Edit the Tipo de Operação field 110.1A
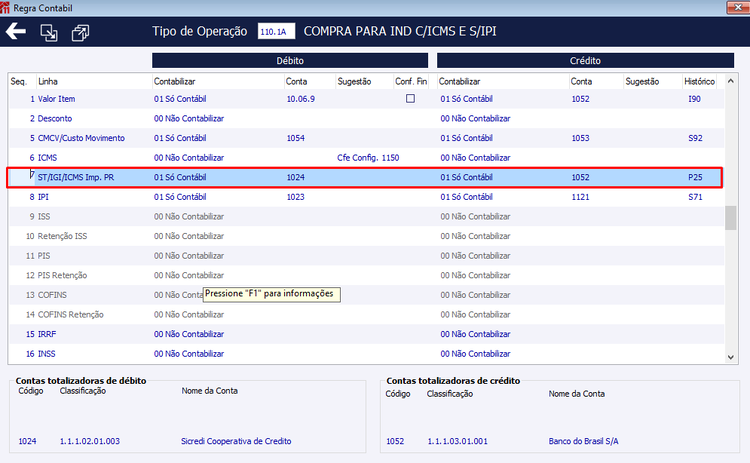 click(276, 32)
